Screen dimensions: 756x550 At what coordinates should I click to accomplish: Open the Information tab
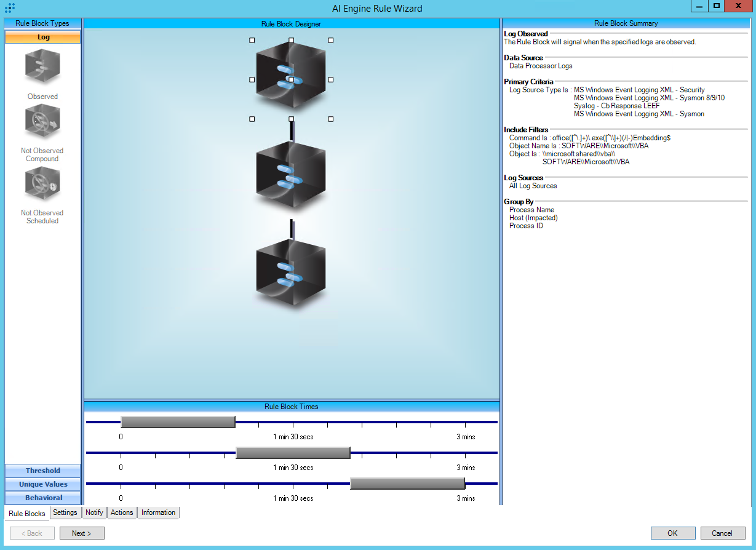tap(158, 512)
